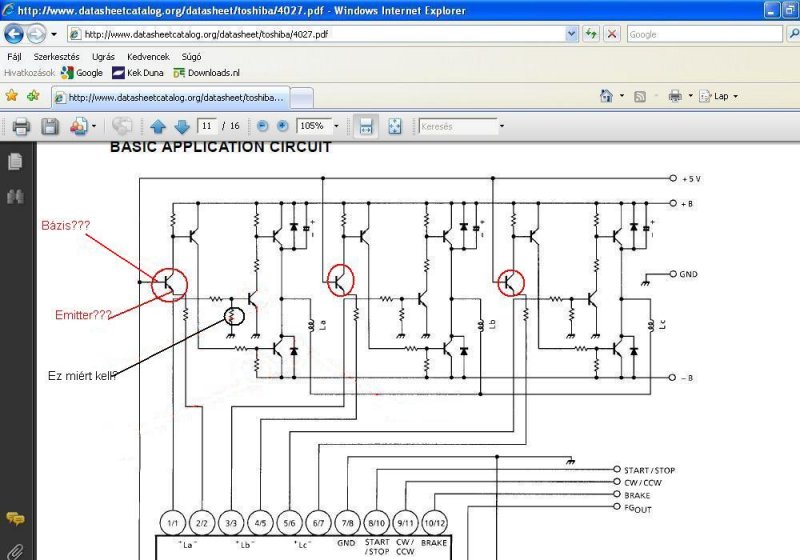Click the browser Forward button
This screenshot has height=560, width=800.
click(36, 34)
